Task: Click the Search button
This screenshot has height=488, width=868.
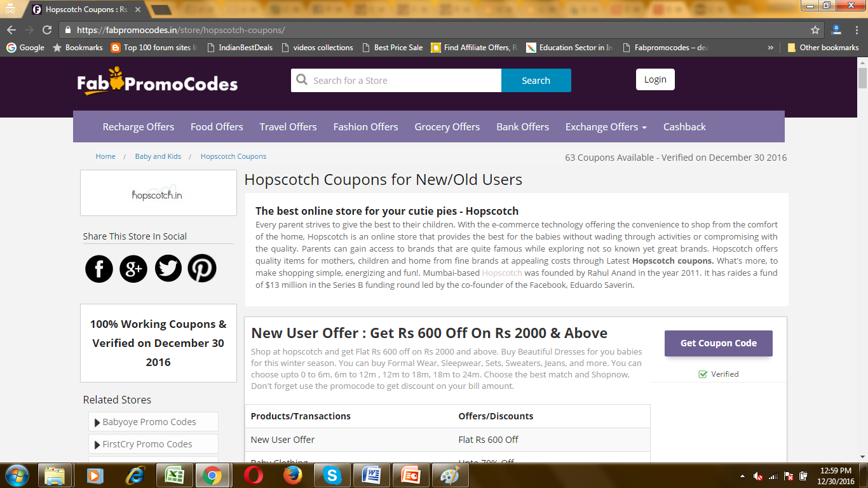Action: pyautogui.click(x=536, y=81)
